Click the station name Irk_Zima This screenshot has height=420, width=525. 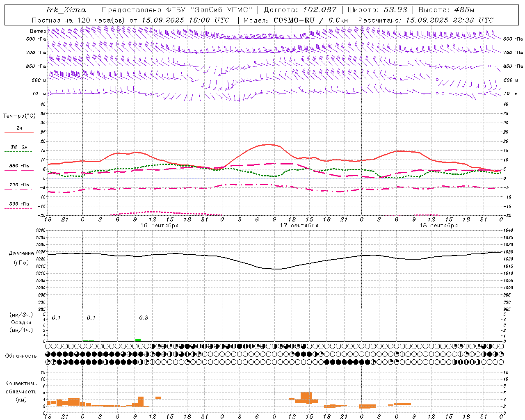click(66, 10)
